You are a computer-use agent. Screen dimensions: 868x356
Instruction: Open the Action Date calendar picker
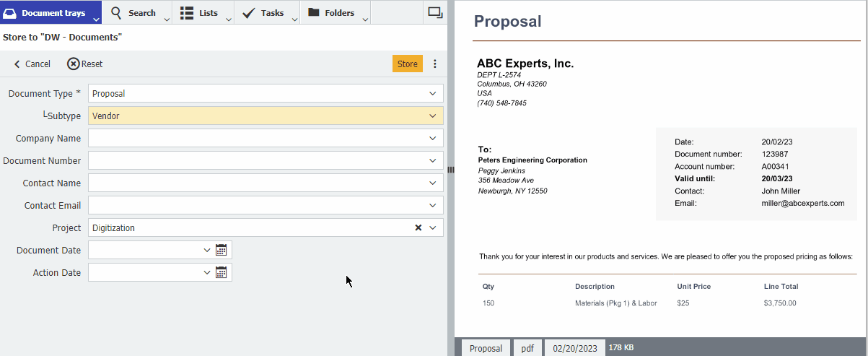tap(222, 272)
